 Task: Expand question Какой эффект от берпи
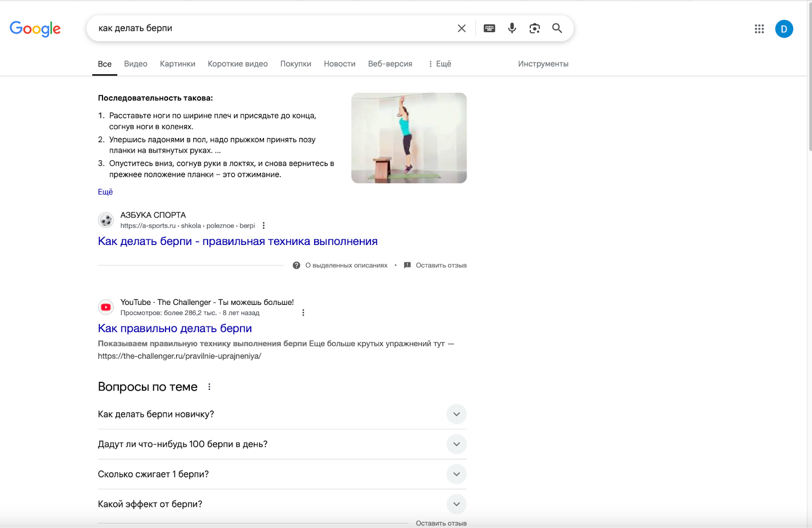point(456,504)
